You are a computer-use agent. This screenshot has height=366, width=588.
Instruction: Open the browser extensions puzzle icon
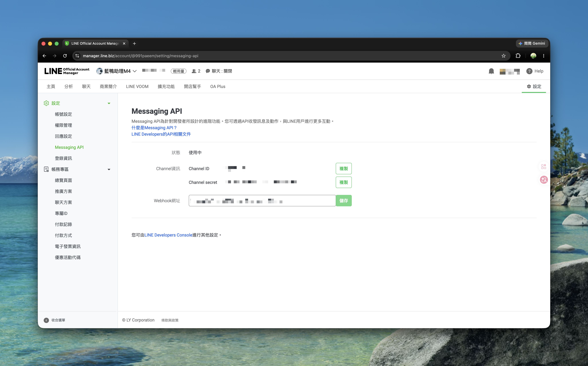tap(518, 56)
